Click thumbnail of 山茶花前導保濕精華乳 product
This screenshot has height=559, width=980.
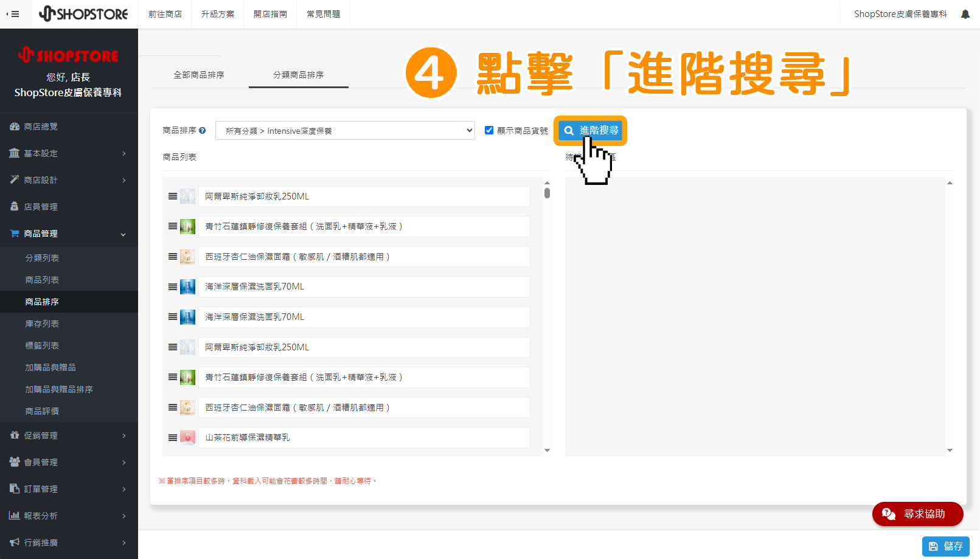coord(188,437)
